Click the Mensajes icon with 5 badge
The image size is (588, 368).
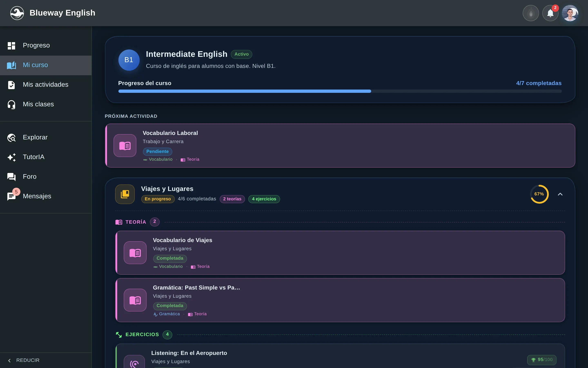[x=11, y=196]
